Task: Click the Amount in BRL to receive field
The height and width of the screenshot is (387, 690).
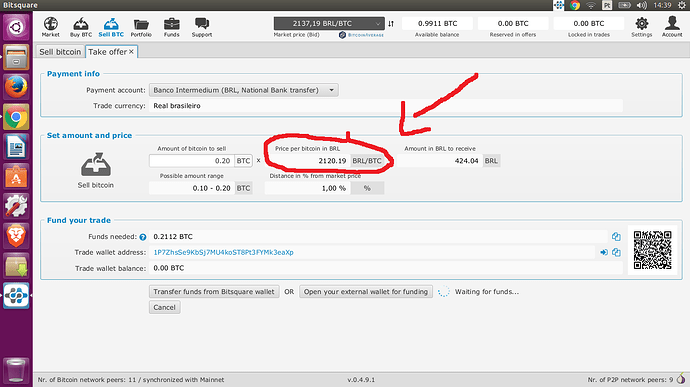Action: pos(440,161)
